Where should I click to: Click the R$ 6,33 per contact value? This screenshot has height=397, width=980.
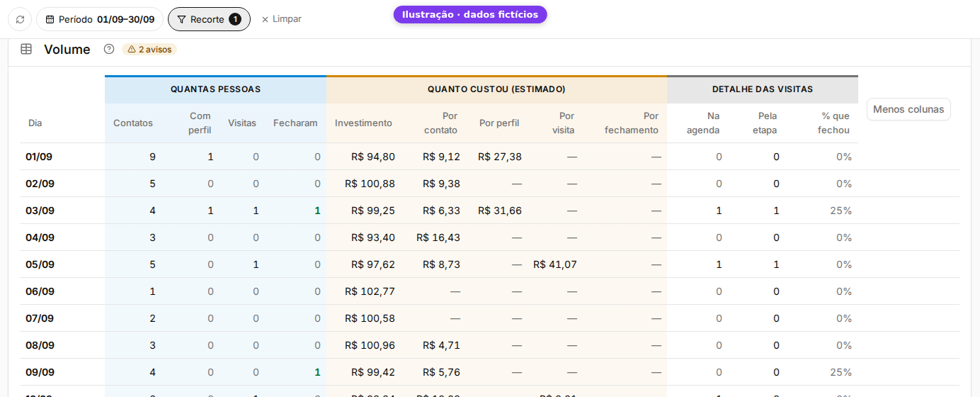tap(441, 211)
